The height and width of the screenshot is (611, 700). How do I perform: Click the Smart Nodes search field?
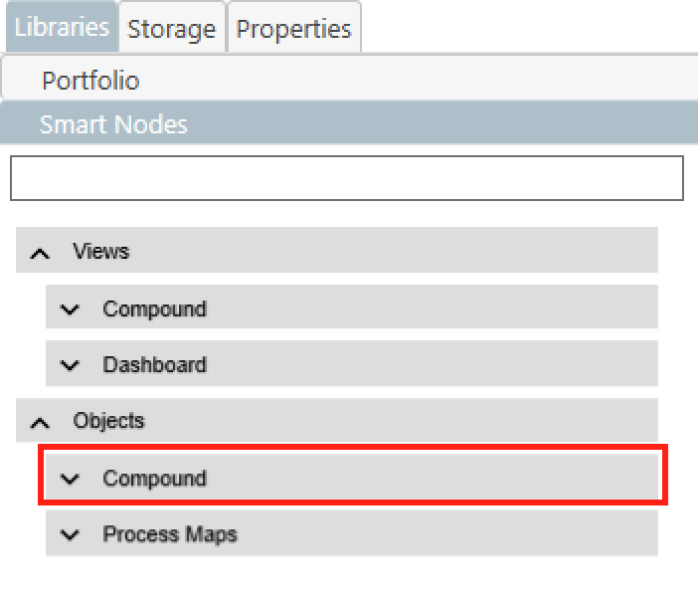346,178
